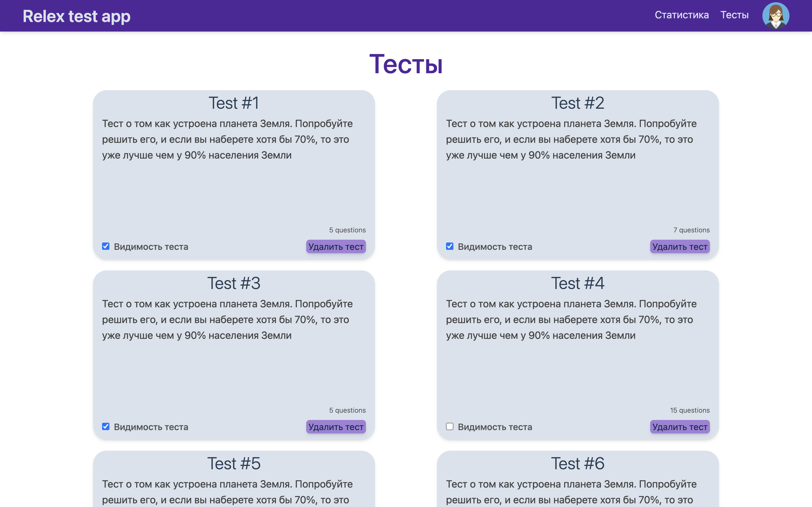Open the Статистика page
The image size is (812, 507).
682,15
